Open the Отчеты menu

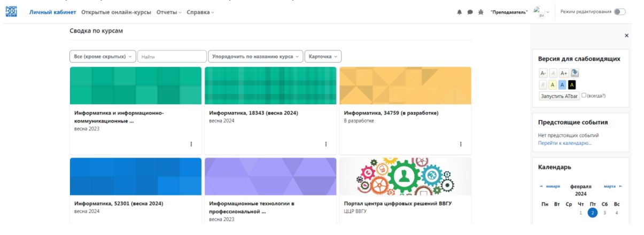168,12
